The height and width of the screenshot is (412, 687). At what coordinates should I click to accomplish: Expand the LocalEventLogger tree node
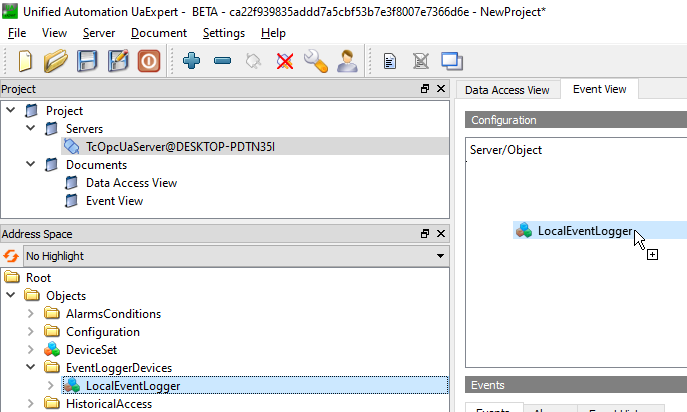pos(51,386)
